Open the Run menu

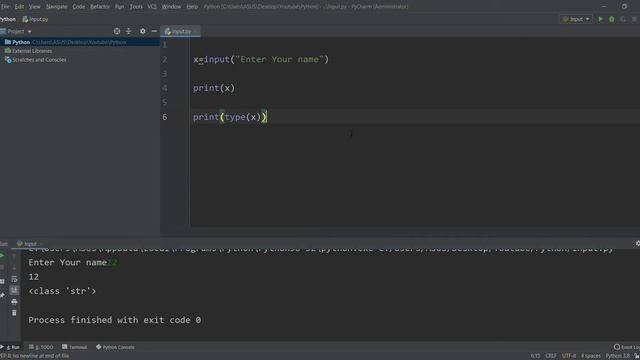pos(119,7)
